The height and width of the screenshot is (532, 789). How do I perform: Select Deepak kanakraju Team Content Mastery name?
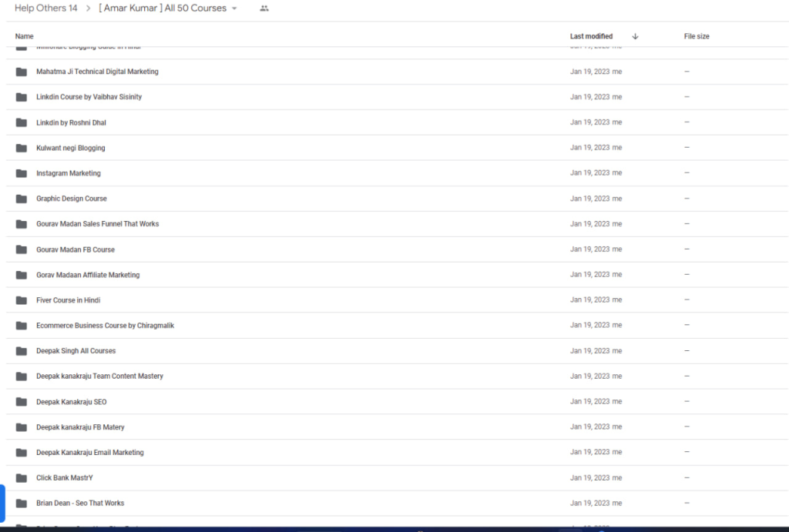tap(99, 376)
